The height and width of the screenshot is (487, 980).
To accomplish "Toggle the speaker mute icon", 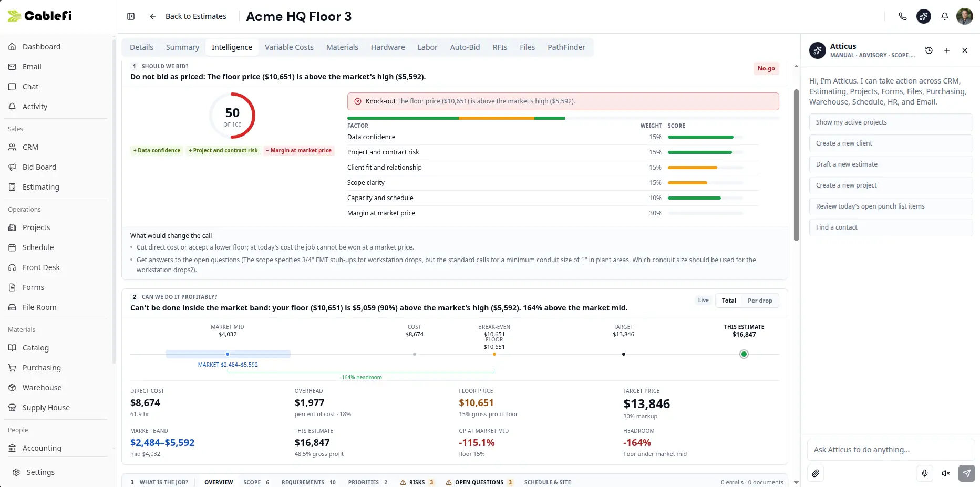I will 946,473.
